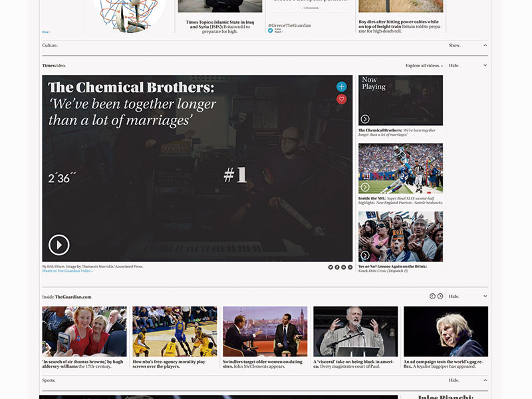Open the Theresa May photo article
Viewport: 532px width, 399px height.
click(446, 331)
